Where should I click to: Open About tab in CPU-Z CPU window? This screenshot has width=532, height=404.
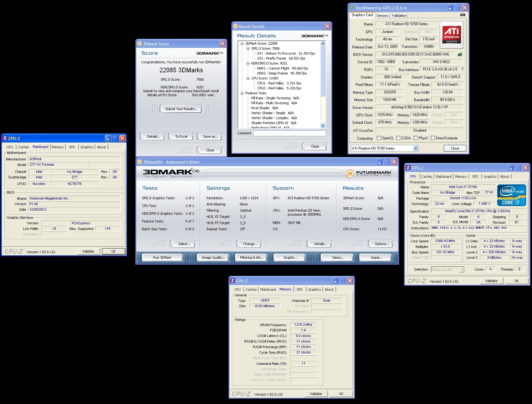504,177
